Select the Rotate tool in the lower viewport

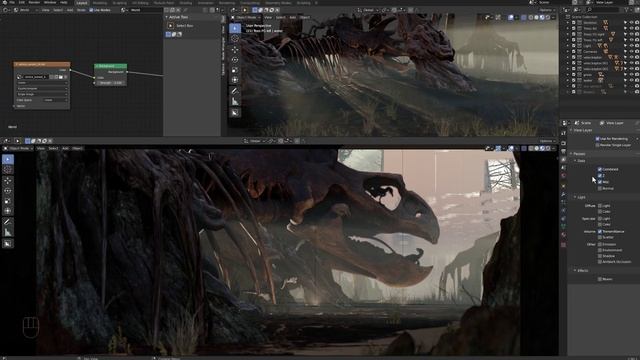[8, 191]
